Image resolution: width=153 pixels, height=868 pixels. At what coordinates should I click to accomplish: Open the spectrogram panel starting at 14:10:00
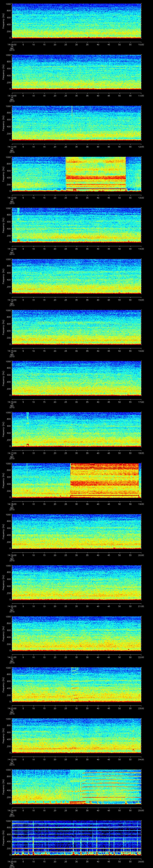click(x=76, y=72)
